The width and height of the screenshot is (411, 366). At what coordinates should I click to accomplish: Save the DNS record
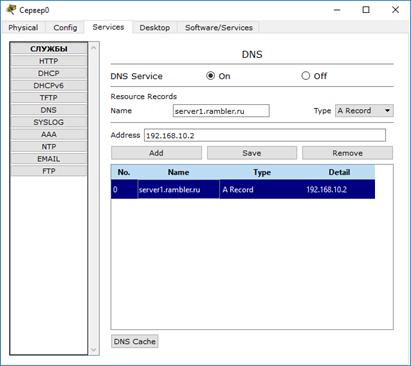(x=252, y=153)
